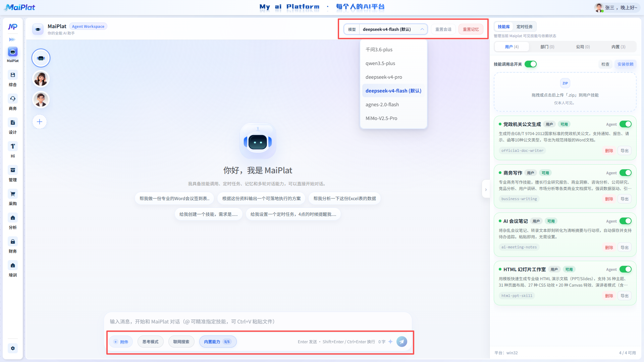The width and height of the screenshot is (644, 362).
Task: Click suggestion 给我设置一个定时任务
Action: click(x=293, y=214)
